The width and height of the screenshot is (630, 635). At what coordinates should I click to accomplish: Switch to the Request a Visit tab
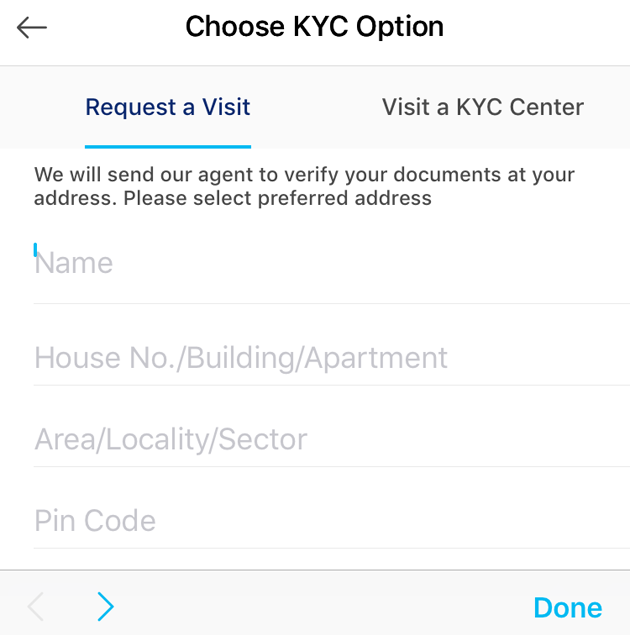coord(168,107)
